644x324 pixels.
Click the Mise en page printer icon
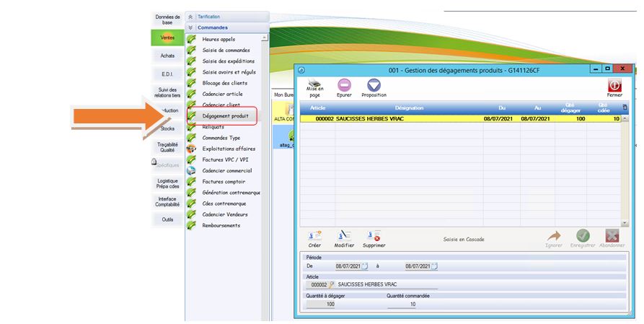click(315, 84)
